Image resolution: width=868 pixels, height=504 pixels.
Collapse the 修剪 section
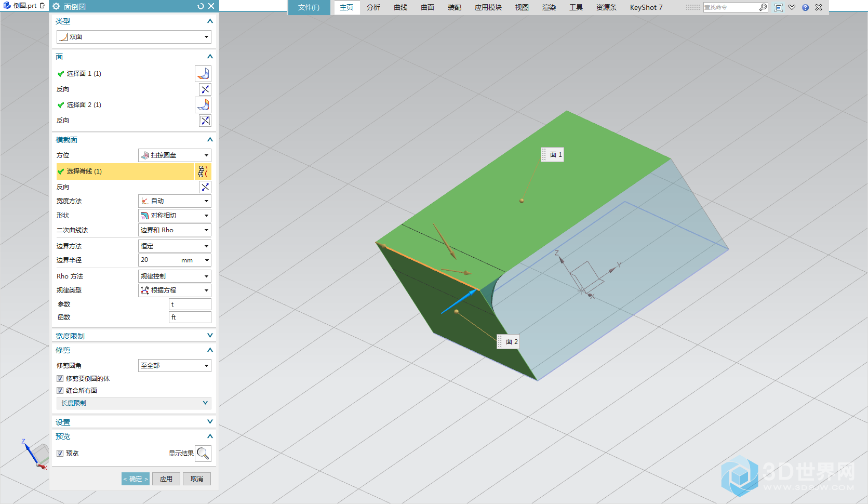[210, 350]
